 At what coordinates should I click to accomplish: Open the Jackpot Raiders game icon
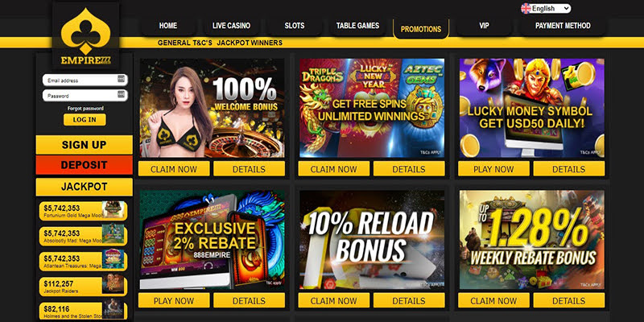pyautogui.click(x=113, y=284)
